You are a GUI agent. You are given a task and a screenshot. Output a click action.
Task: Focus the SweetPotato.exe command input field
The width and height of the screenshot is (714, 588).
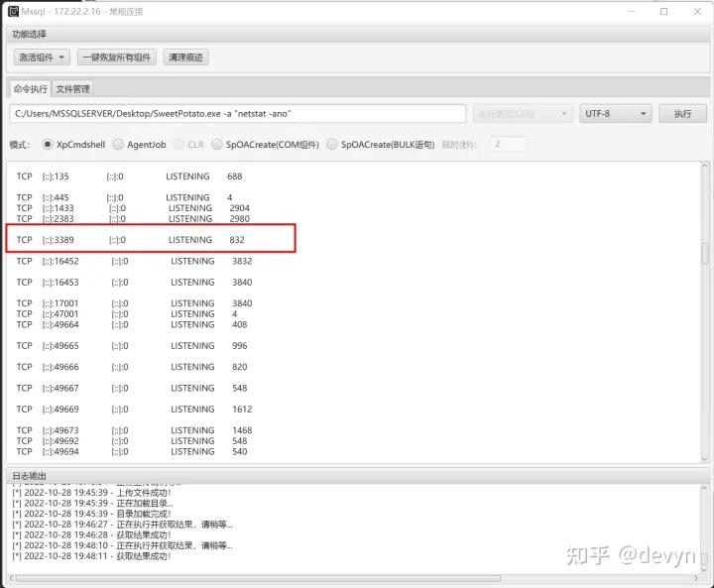click(x=237, y=114)
